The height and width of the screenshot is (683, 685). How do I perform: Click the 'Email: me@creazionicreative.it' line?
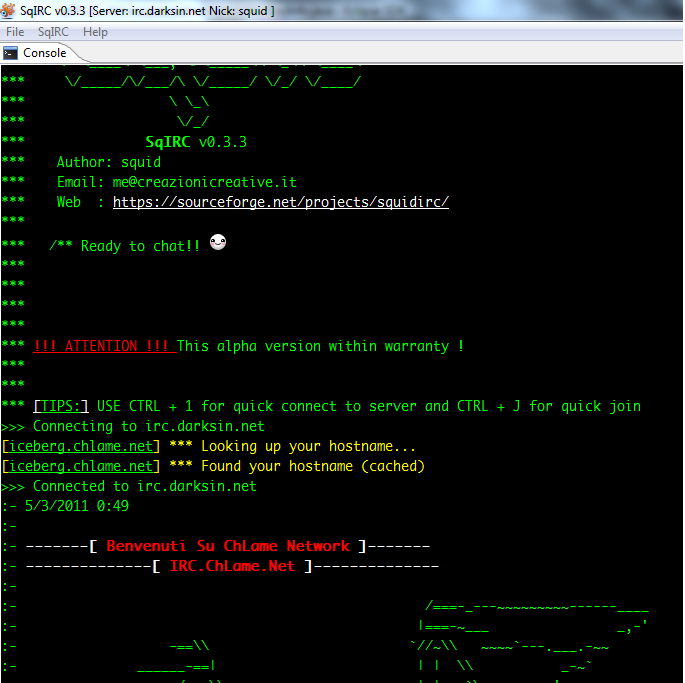pos(177,182)
